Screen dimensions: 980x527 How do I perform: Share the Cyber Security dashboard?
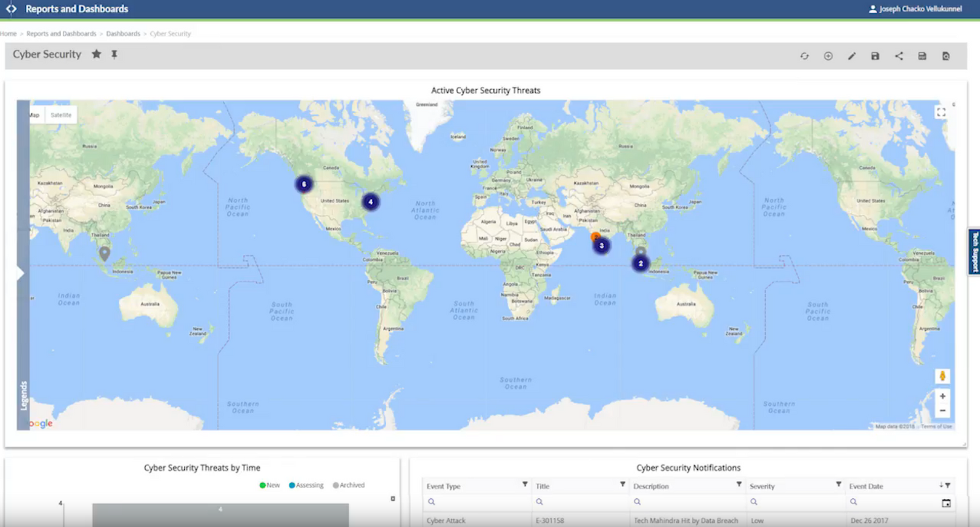click(x=899, y=56)
